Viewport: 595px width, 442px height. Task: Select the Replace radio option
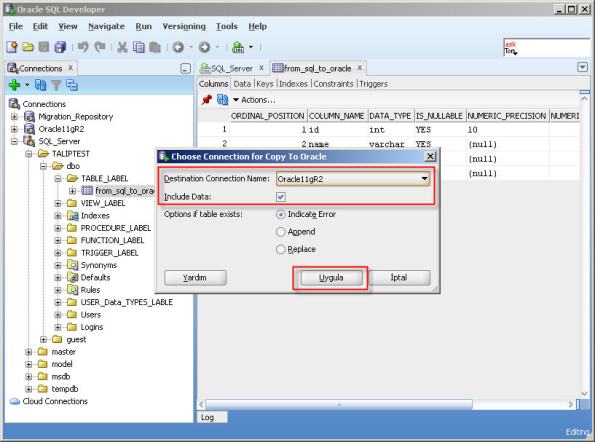(x=281, y=249)
